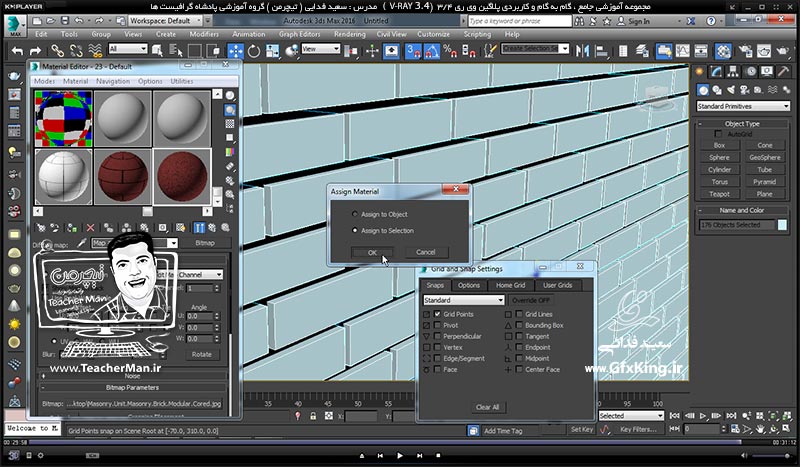Viewport: 800px width, 467px height.
Task: Uncheck the Grid Points snap checkbox
Action: tap(437, 314)
